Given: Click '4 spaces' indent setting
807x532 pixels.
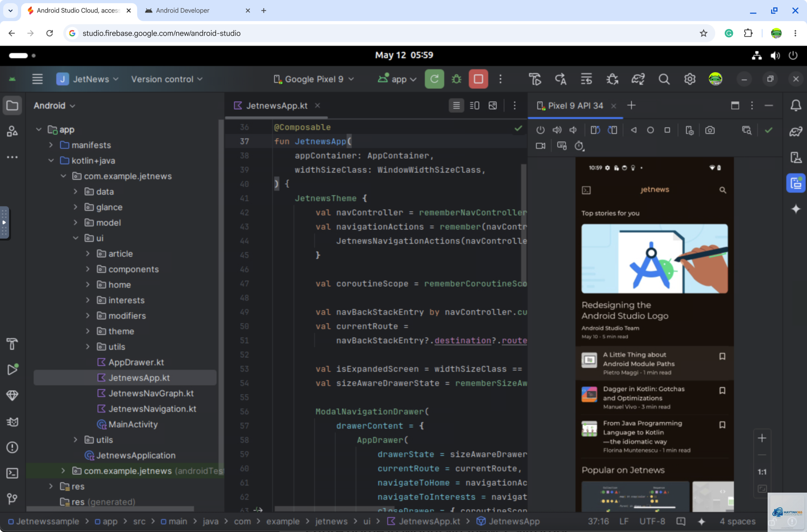Looking at the screenshot, I should point(737,521).
